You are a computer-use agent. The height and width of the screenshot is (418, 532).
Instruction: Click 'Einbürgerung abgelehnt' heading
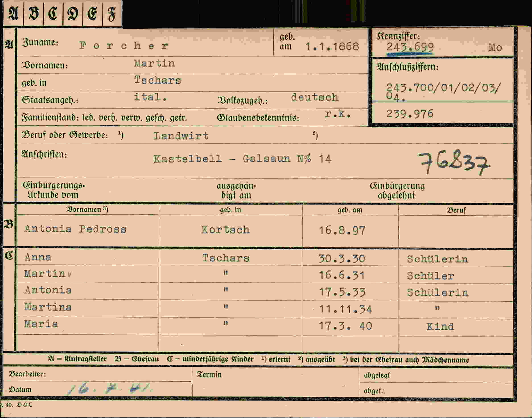[x=397, y=191]
